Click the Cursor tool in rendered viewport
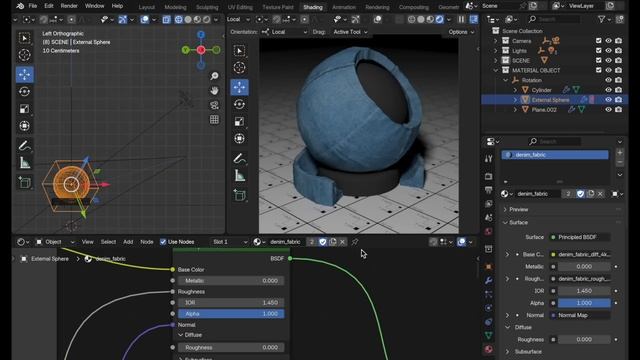Viewport: 640px width, 360px height. [240, 68]
